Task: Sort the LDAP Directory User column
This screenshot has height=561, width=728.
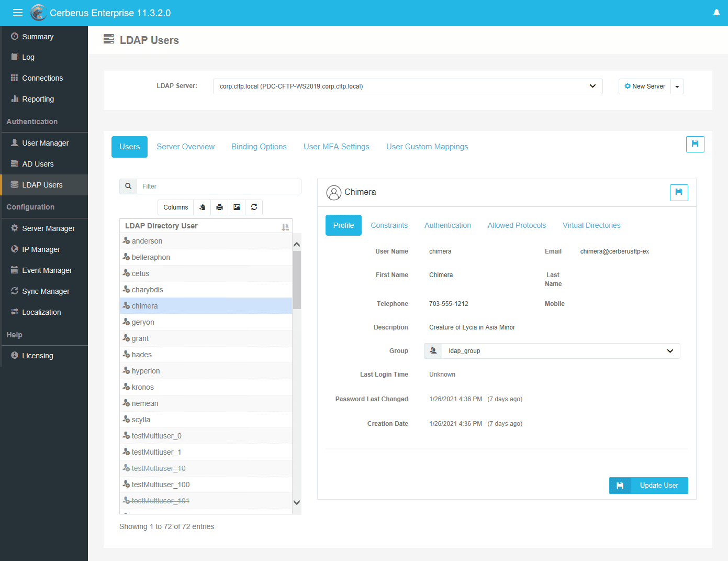Action: click(x=285, y=226)
